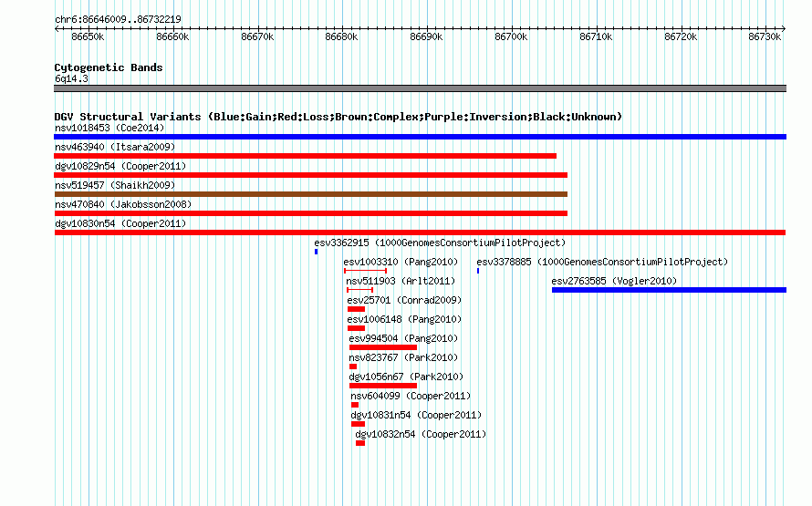Click the nsv1018453 (Coe2014) label
The width and height of the screenshot is (812, 506).
[x=109, y=128]
